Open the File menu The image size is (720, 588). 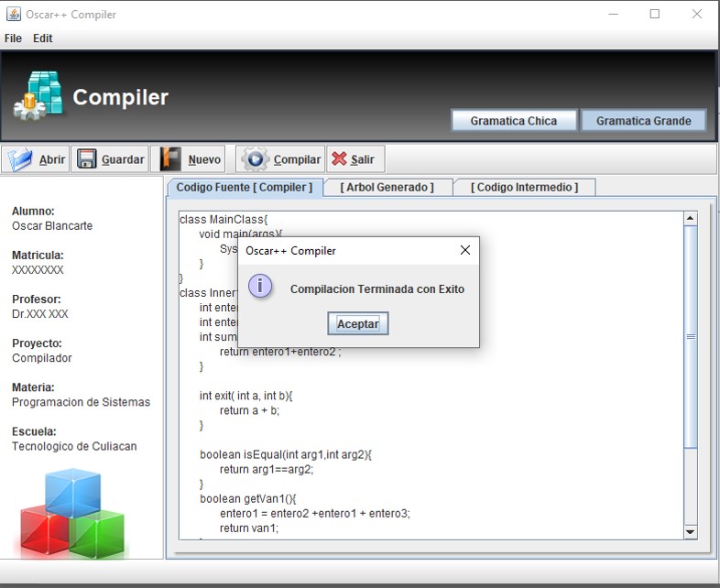pos(13,38)
